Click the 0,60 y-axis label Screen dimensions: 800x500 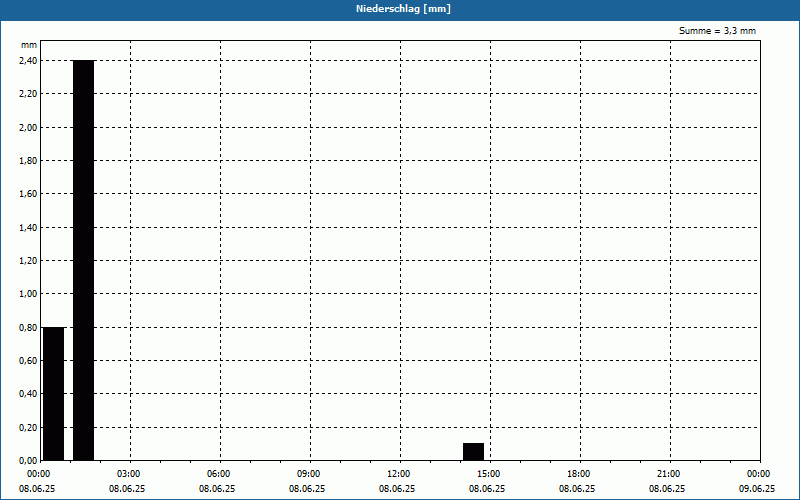[29, 361]
